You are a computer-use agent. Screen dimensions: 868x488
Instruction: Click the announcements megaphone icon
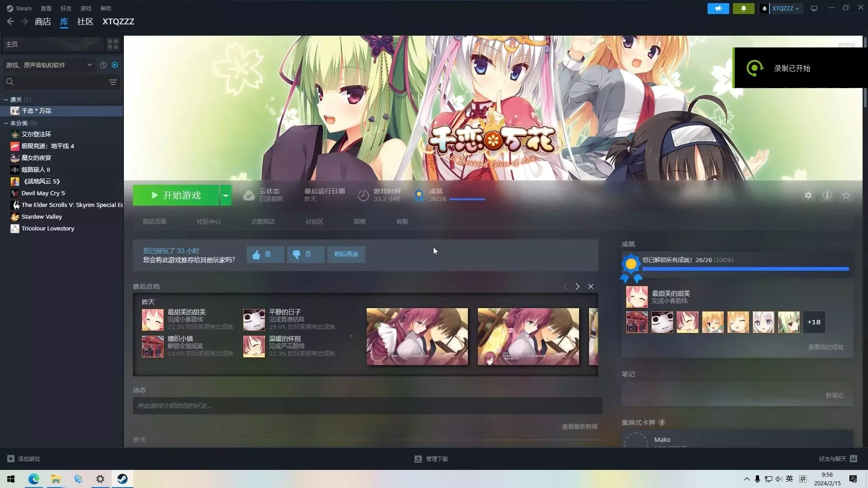pyautogui.click(x=718, y=9)
